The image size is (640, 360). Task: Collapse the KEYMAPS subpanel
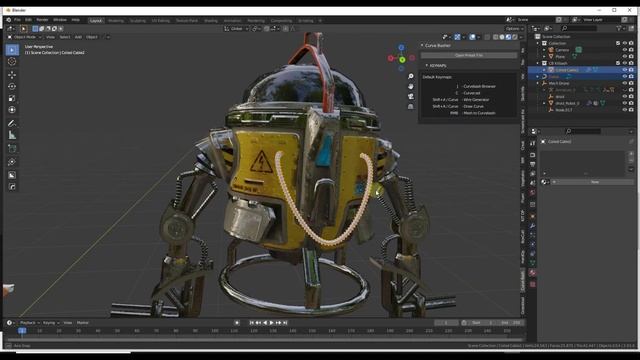[x=427, y=65]
